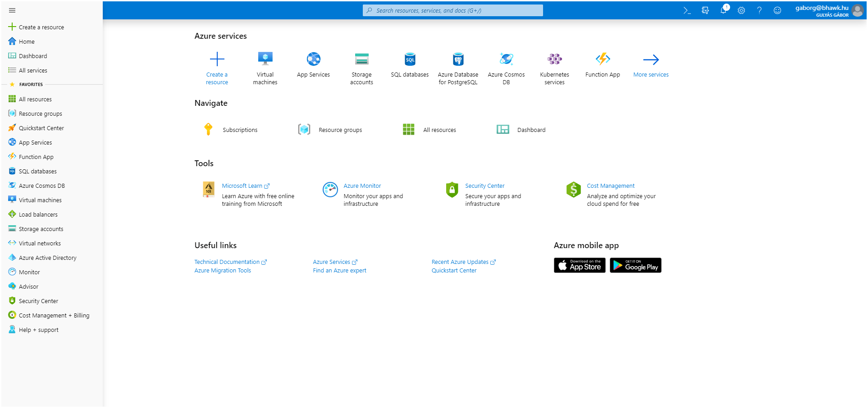Image resolution: width=868 pixels, height=408 pixels.
Task: Collapse the portal hamburger menu
Action: point(12,10)
